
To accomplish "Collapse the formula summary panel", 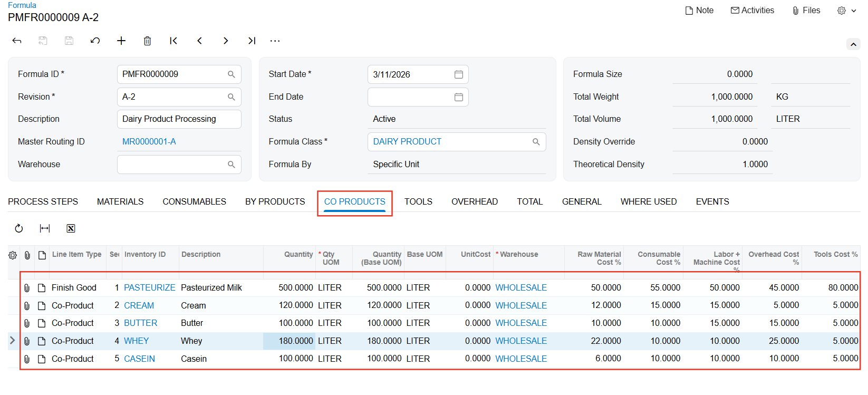I will click(853, 44).
